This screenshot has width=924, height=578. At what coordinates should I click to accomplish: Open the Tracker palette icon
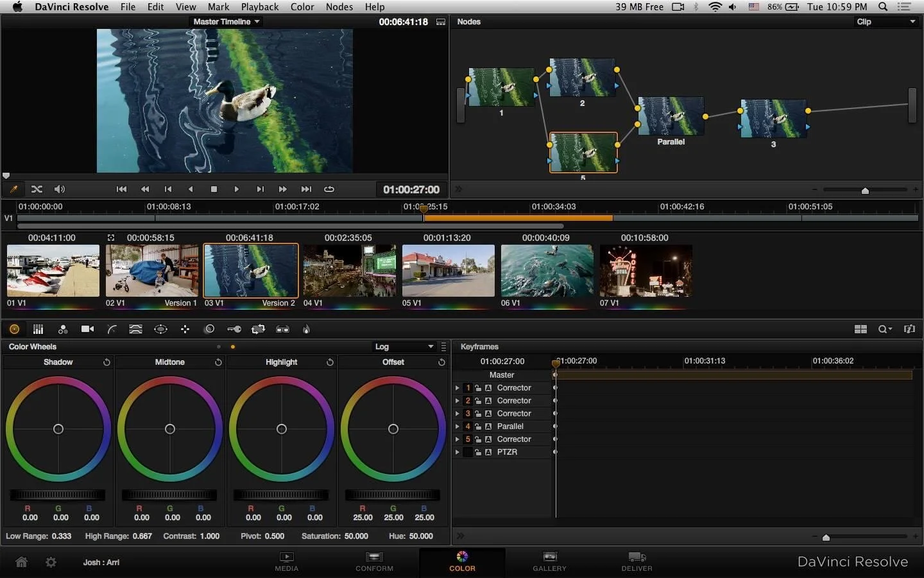[x=185, y=329]
